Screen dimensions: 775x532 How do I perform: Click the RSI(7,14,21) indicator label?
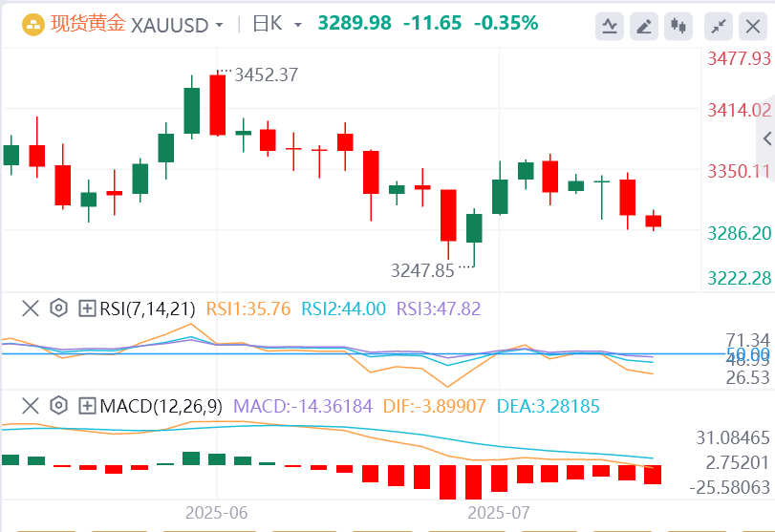tap(147, 309)
